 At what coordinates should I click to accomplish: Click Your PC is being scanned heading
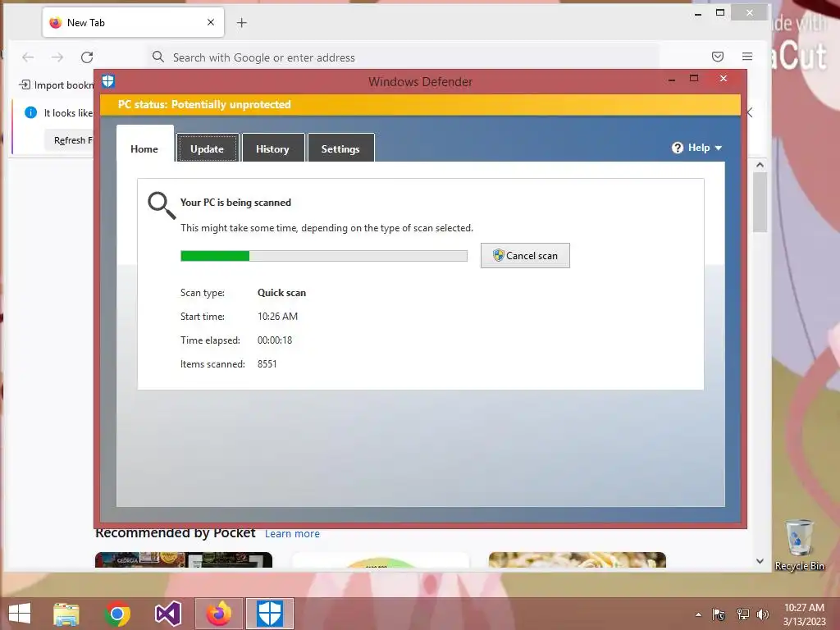235,203
